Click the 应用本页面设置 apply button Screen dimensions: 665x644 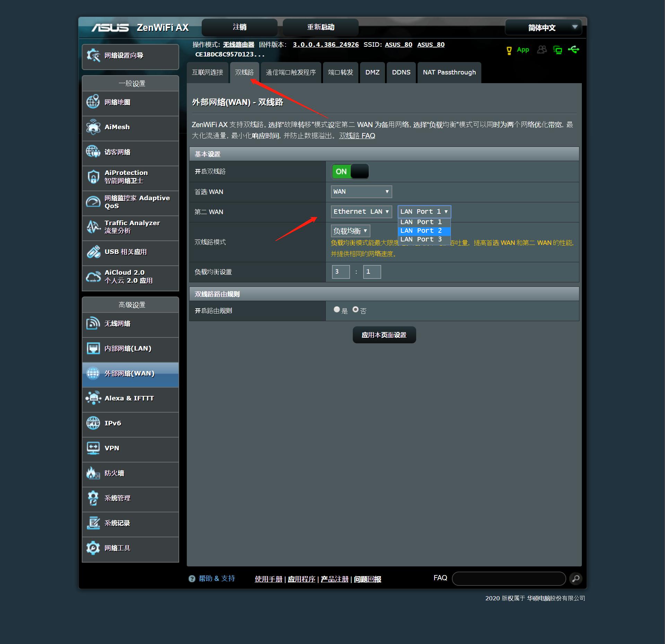[x=384, y=335]
